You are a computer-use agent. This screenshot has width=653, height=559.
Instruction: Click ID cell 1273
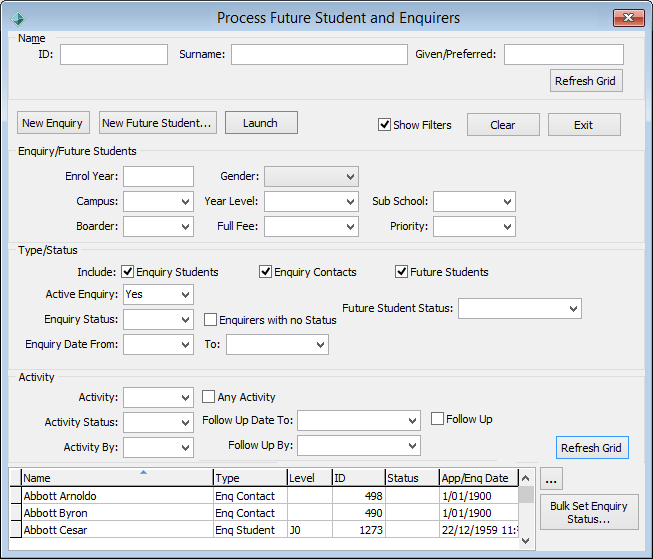coord(359,530)
